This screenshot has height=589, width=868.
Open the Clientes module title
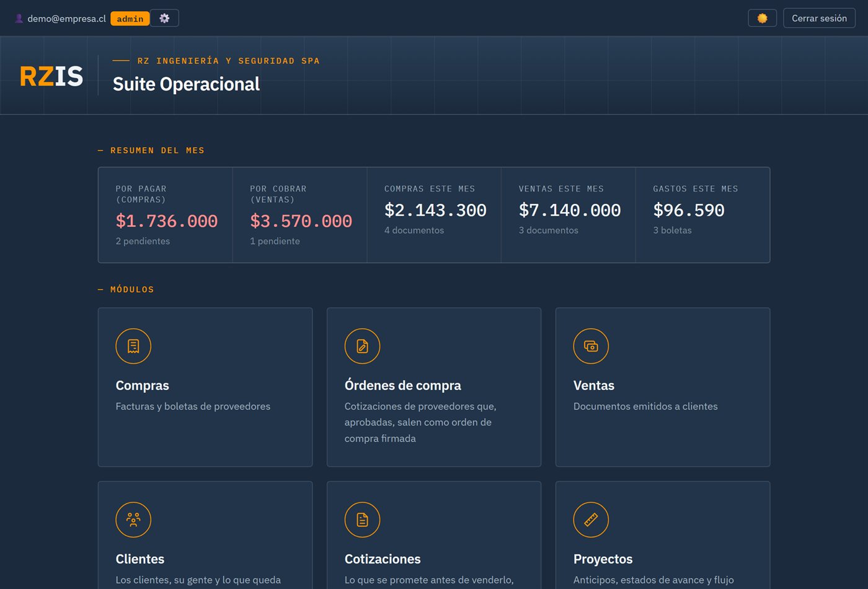(140, 559)
